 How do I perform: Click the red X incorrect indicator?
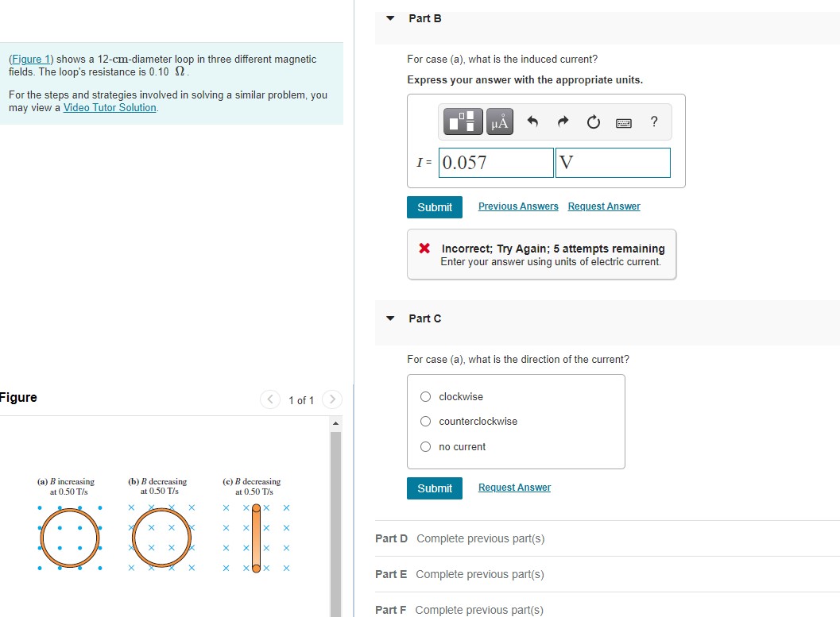(426, 249)
